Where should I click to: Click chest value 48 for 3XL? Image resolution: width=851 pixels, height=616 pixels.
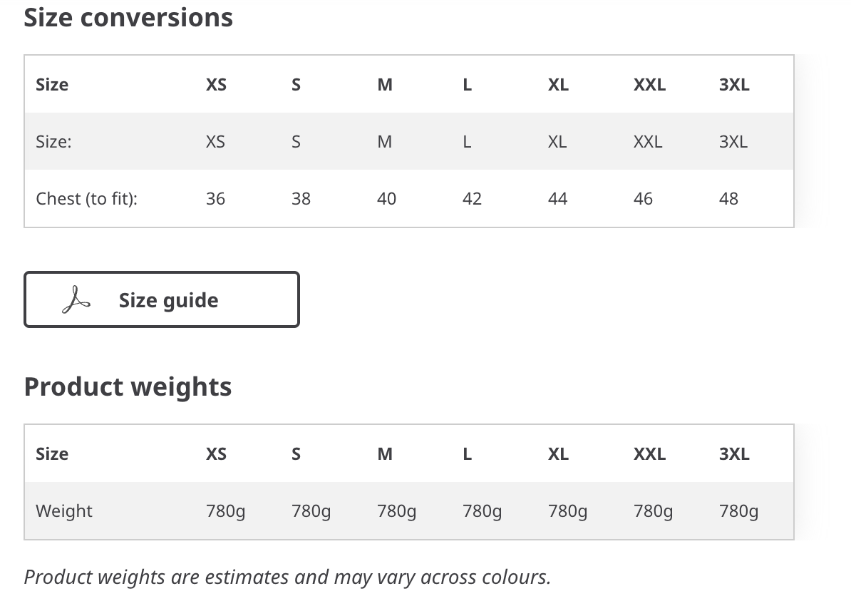[x=728, y=199]
